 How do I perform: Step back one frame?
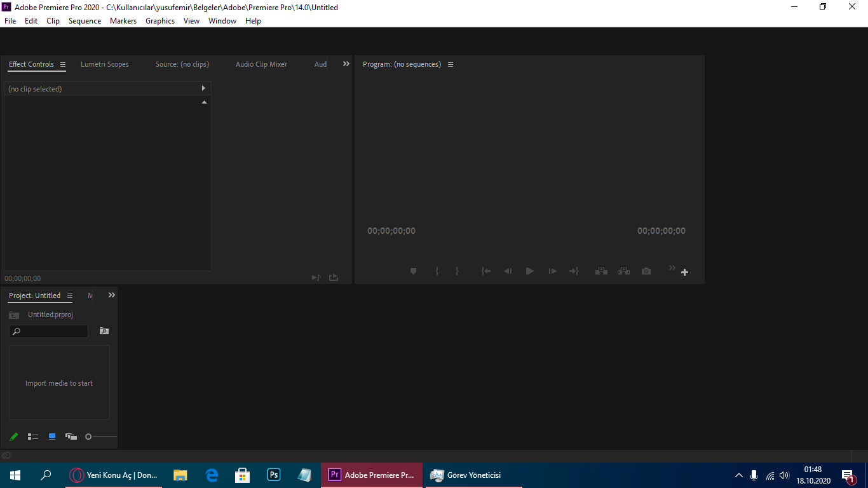click(x=508, y=271)
